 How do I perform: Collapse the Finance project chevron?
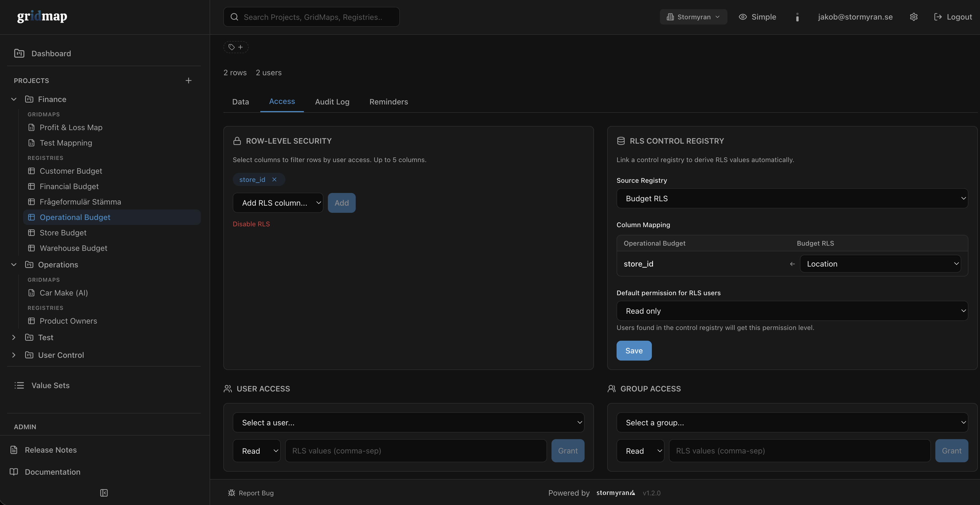point(14,99)
